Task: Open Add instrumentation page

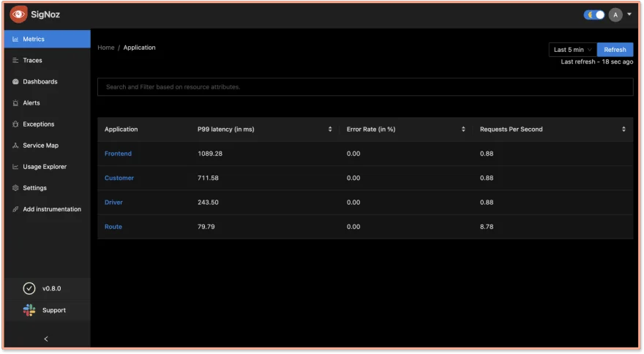Action: (48, 209)
